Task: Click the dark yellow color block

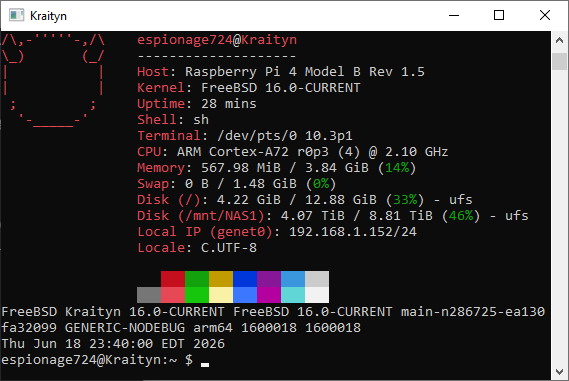Action: tap(221, 279)
